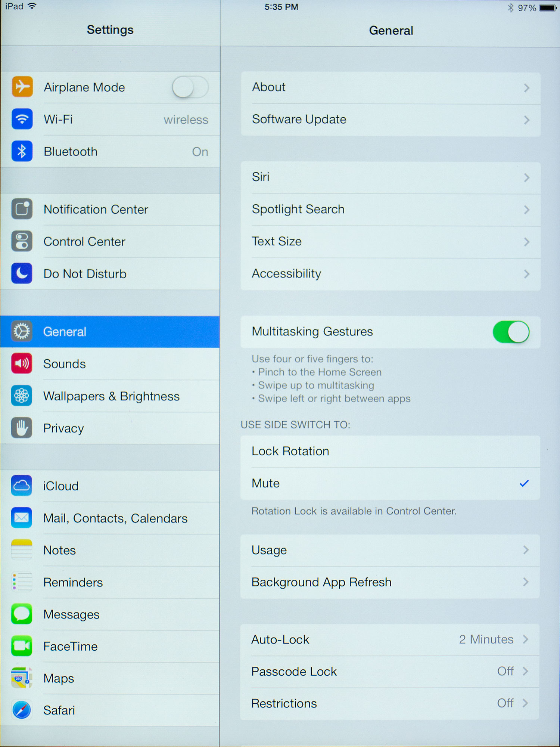Tap the '2 Minutes' Auto-Lock value
The image size is (560, 747).
(486, 639)
